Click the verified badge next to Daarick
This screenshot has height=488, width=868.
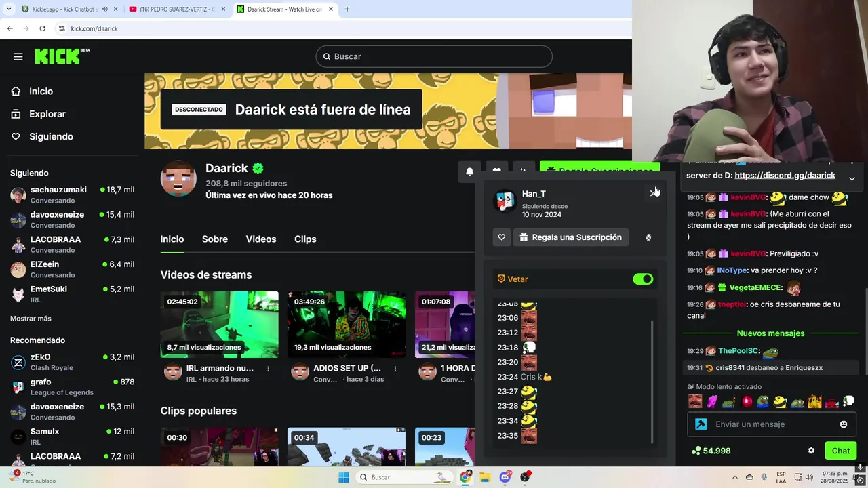click(x=258, y=168)
